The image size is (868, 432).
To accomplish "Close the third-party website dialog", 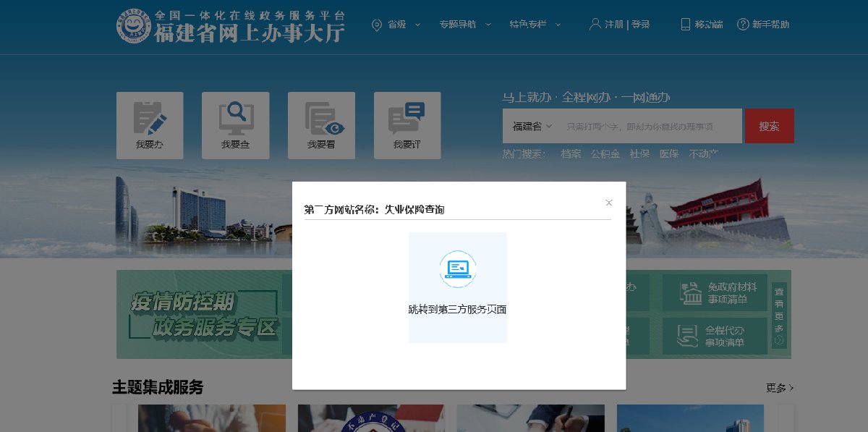I will click(609, 203).
